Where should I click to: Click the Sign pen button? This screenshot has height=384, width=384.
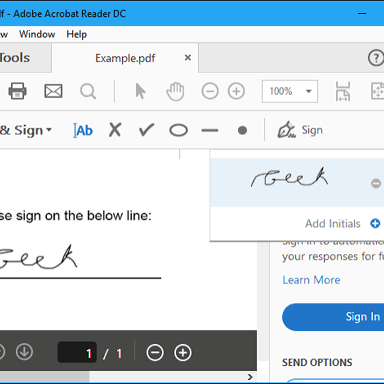[x=300, y=130]
